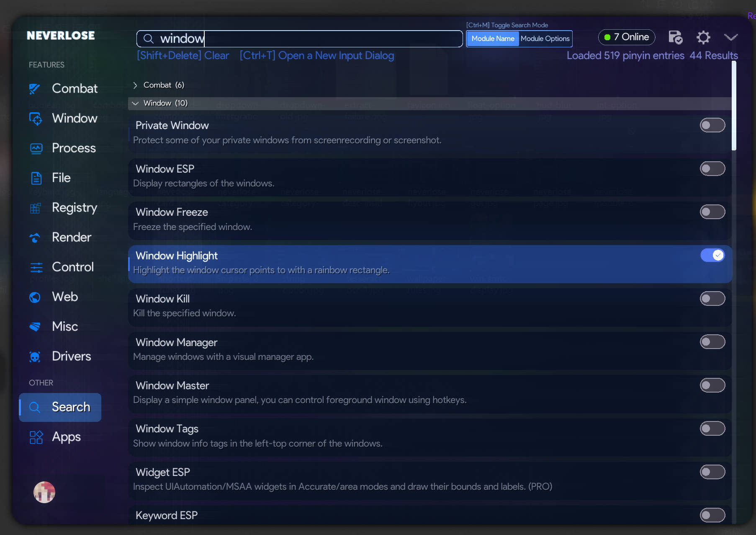Screen dimensions: 756x535
Task: Click Open a New Input Dialog link
Action: [x=317, y=56]
